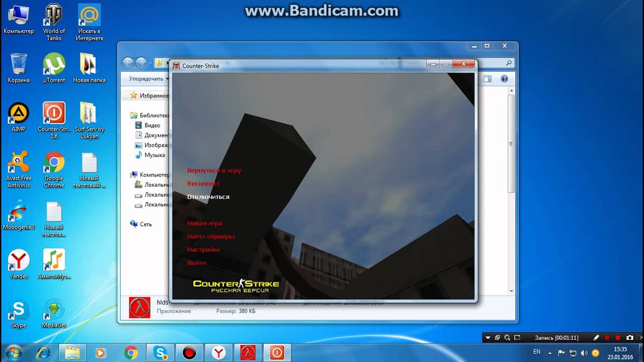The image size is (644, 362).
Task: Launch Google Chrome desktop shortcut
Action: [x=54, y=170]
